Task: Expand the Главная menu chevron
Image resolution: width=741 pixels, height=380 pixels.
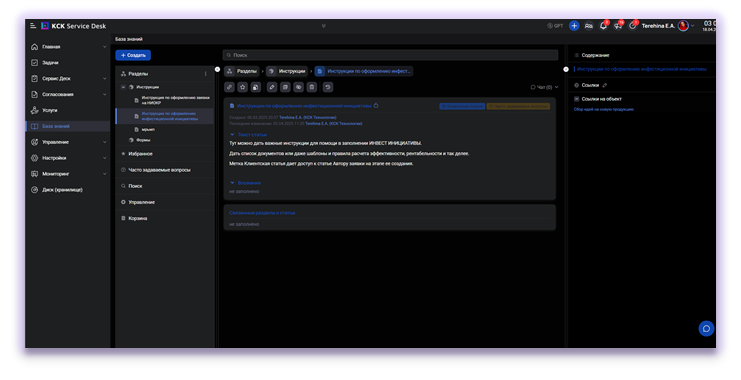Action: [104, 47]
